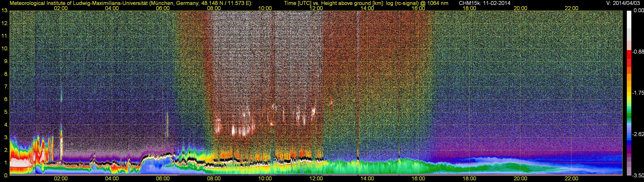Click the Time [UTC] vs. Height title
Image resolution: width=644 pixels, height=182 pixels.
(366, 3)
